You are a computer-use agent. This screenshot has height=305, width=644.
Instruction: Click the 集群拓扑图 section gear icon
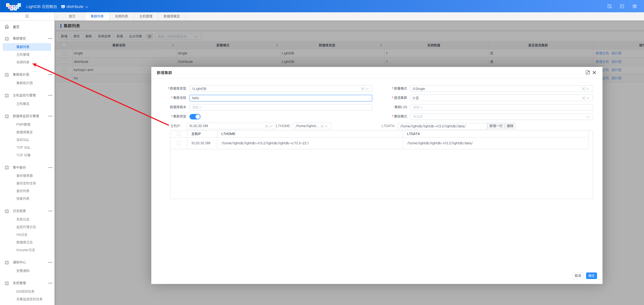(x=7, y=75)
